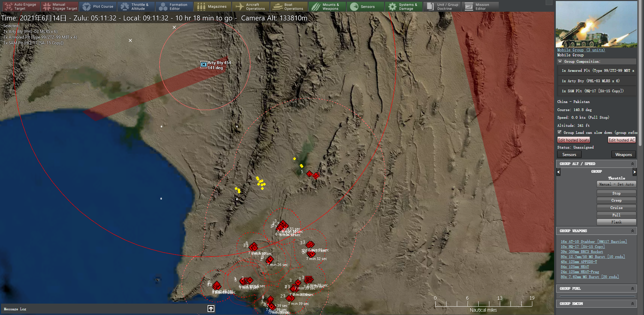644x315 pixels.
Task: Open the Aircraft Operations plane icon
Action: [239, 6]
